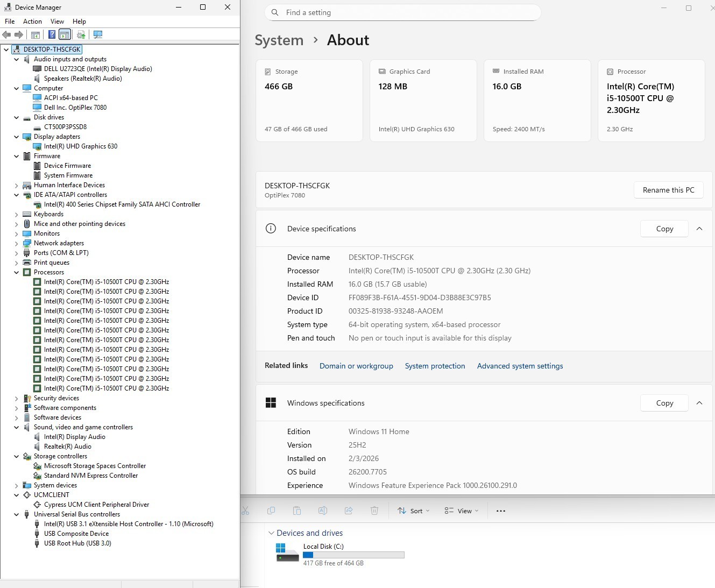Open the Sort dropdown in File Explorer
This screenshot has height=588, width=715.
(414, 511)
